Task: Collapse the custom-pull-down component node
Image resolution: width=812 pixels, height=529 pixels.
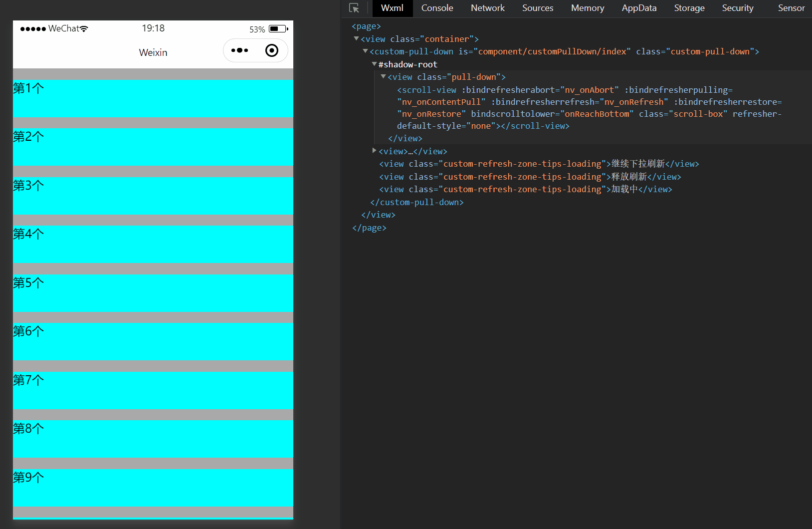Action: pos(365,51)
